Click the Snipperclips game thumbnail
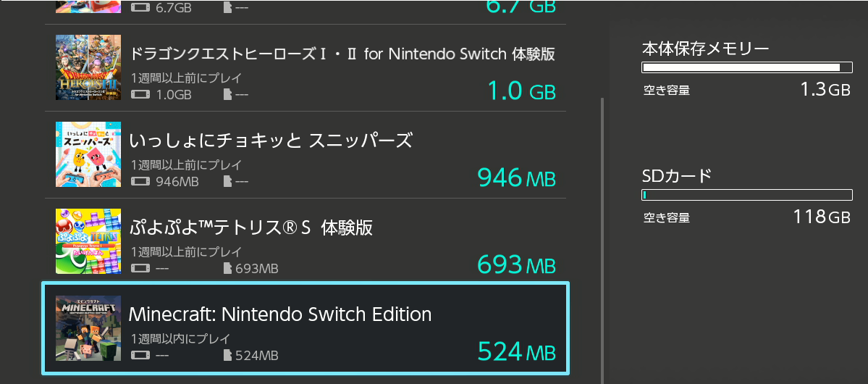The width and height of the screenshot is (868, 384). click(x=88, y=154)
